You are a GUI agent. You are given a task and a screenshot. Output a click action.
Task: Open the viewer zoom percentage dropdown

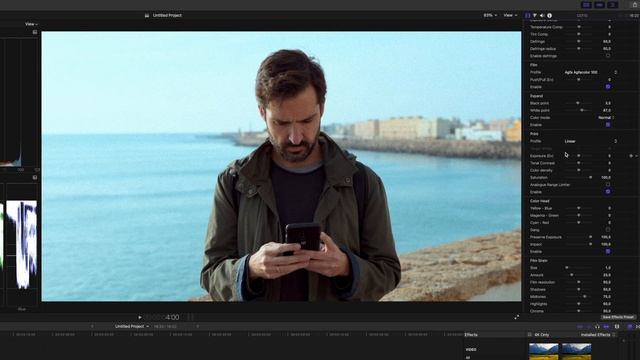click(490, 16)
